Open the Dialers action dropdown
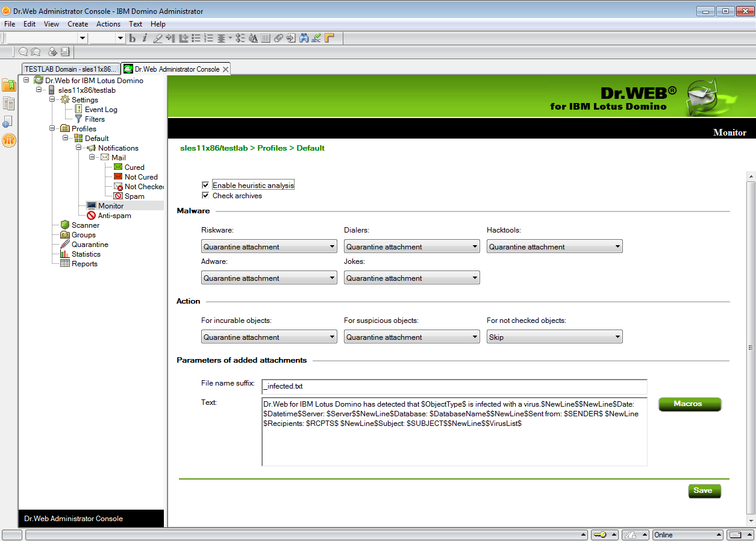The width and height of the screenshot is (756, 541). pyautogui.click(x=412, y=246)
